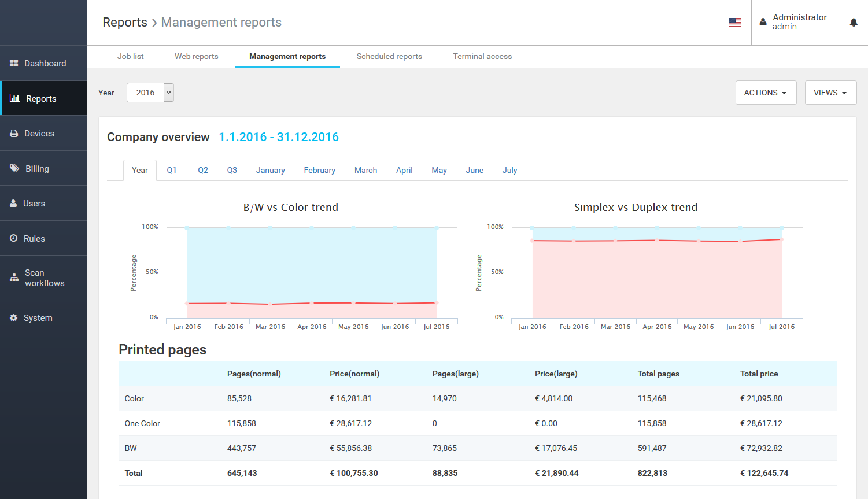The image size is (868, 499).
Task: Click the Rules clock icon
Action: pos(14,238)
